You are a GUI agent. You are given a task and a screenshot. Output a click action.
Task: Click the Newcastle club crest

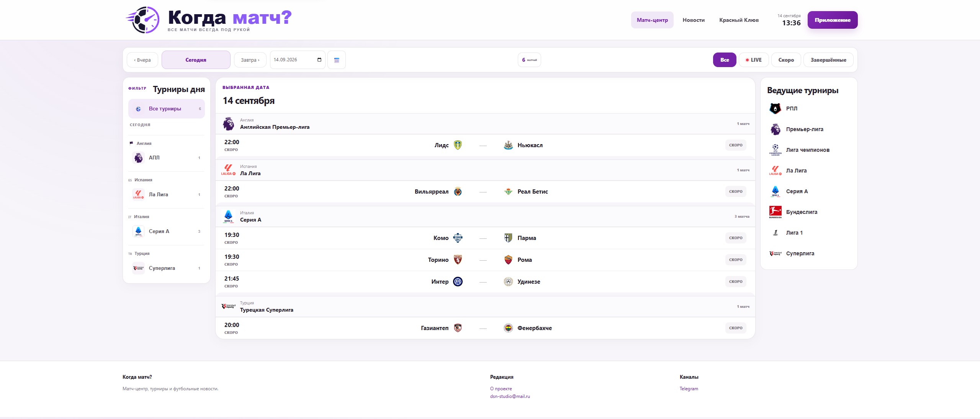[x=508, y=145]
